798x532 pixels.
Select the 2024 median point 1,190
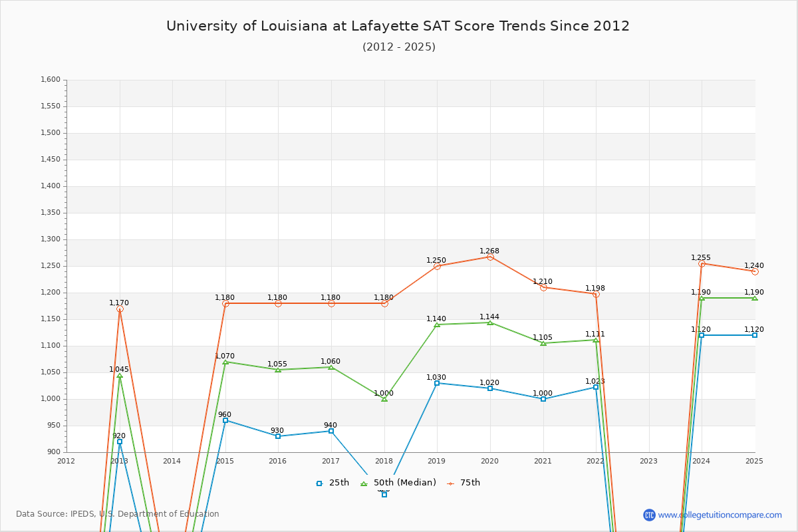(x=702, y=298)
